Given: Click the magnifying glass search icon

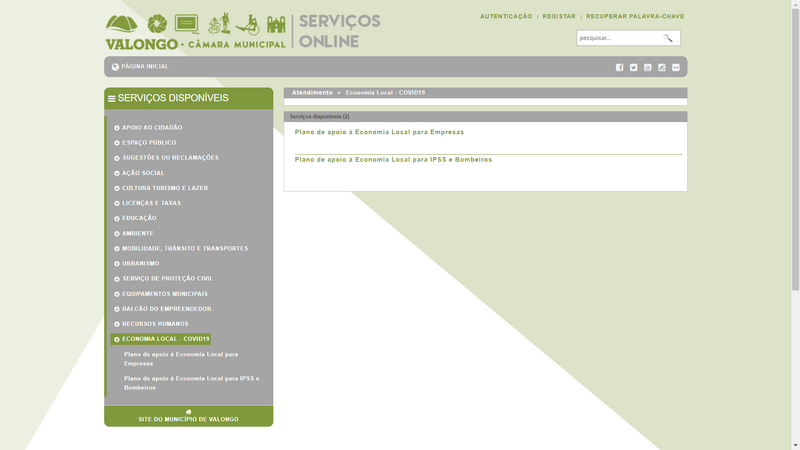Looking at the screenshot, I should pos(668,38).
